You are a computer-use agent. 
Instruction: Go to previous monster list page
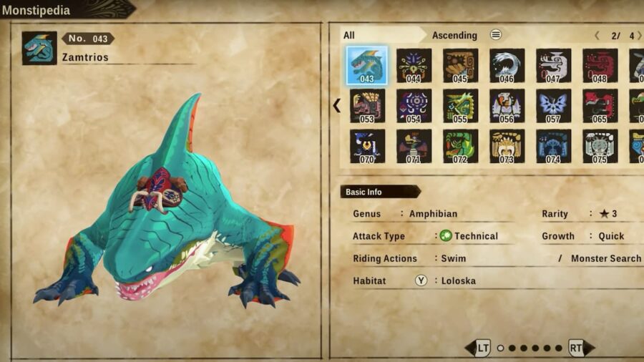(x=597, y=35)
